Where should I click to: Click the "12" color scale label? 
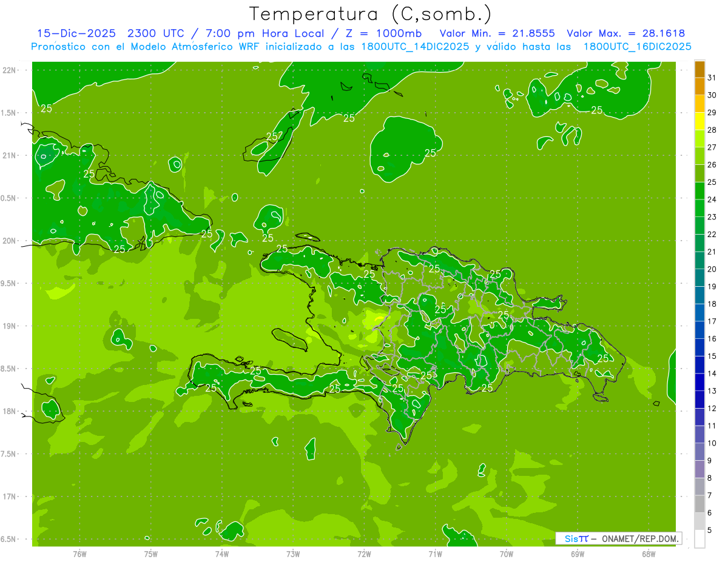[712, 409]
